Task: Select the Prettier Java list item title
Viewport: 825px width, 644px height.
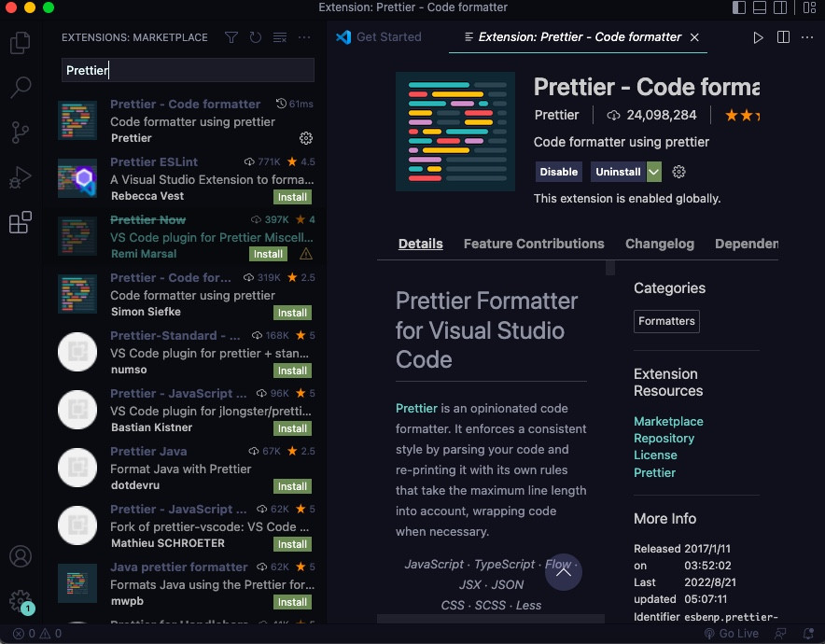Action: pyautogui.click(x=148, y=452)
